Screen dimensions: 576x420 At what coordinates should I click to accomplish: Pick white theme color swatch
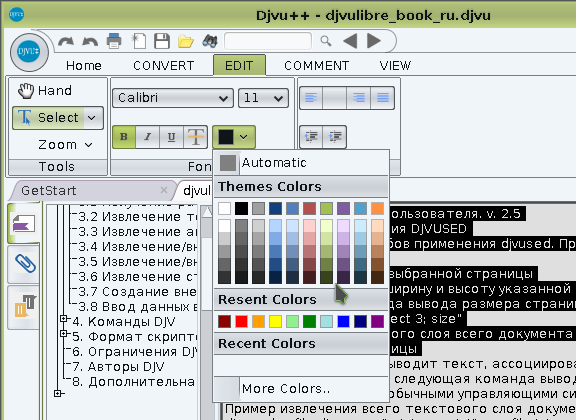[224, 208]
